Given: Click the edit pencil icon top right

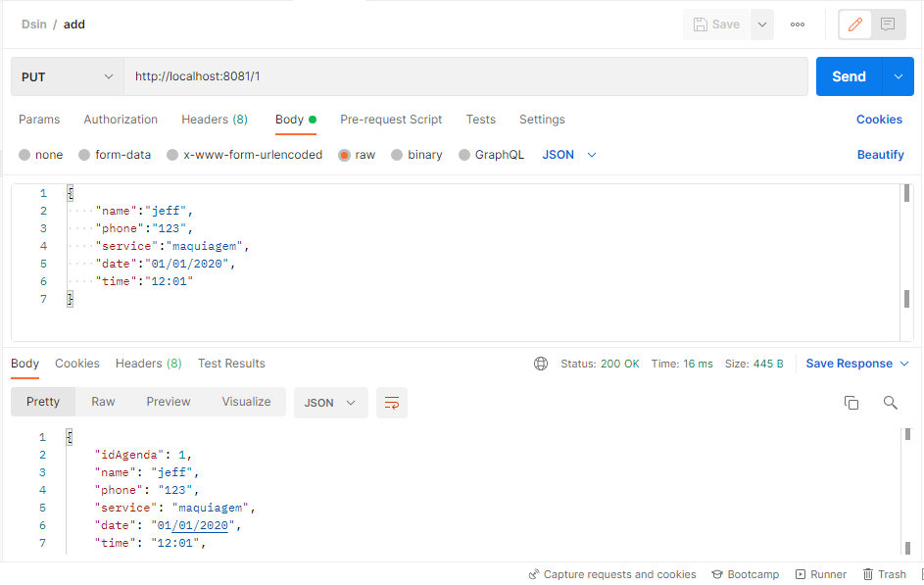Looking at the screenshot, I should click(856, 24).
